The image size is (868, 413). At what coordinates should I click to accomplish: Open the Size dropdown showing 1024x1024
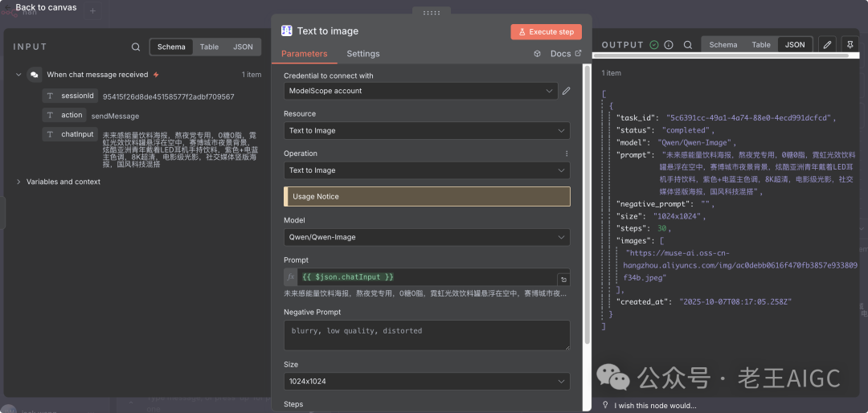[x=427, y=382]
